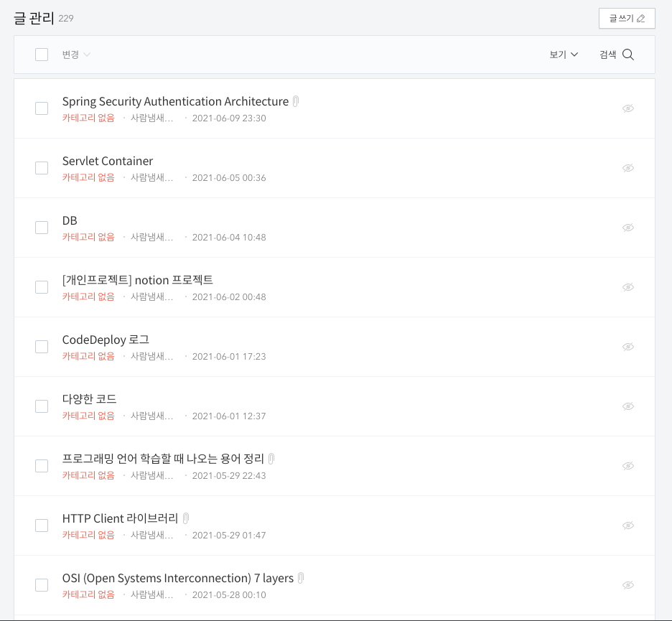672x621 pixels.
Task: Tick checkbox for 프로그래밍 언어 학습할 때 post
Action: [42, 466]
